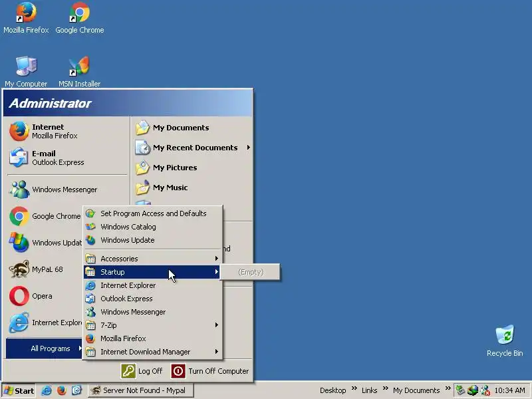Screen dimensions: 532x399
Task: Choose Windows Update in the programs submenu
Action: click(x=153, y=240)
